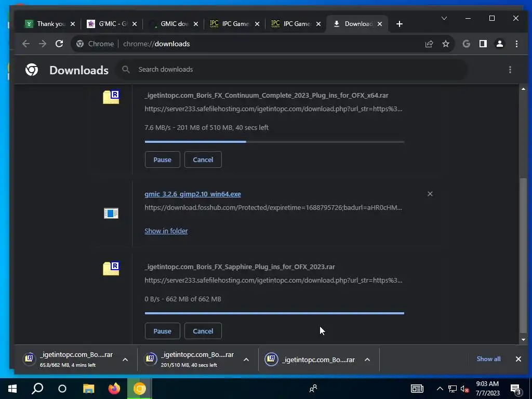Screen dimensions: 532x399
Task: Close the Downloads tab
Action: (x=380, y=24)
